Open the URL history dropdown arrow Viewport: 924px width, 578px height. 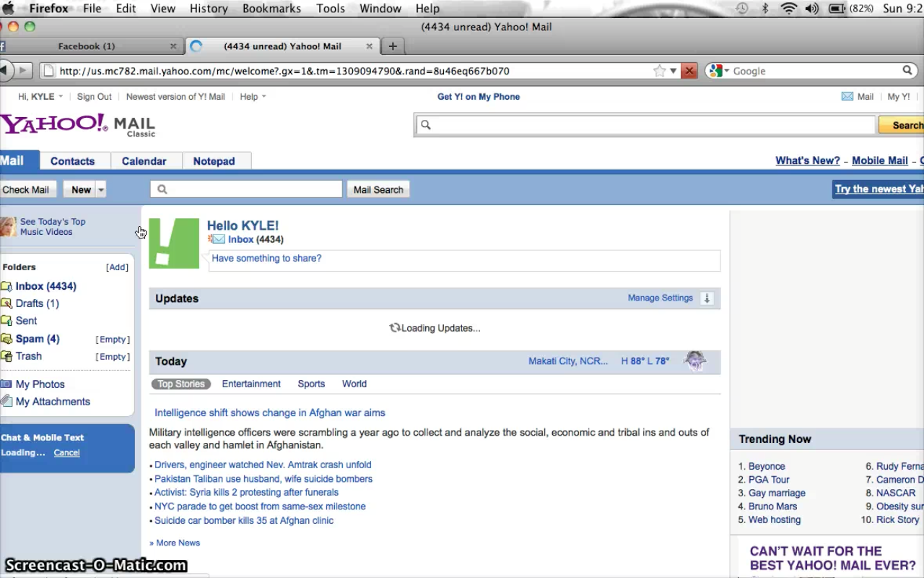point(674,71)
